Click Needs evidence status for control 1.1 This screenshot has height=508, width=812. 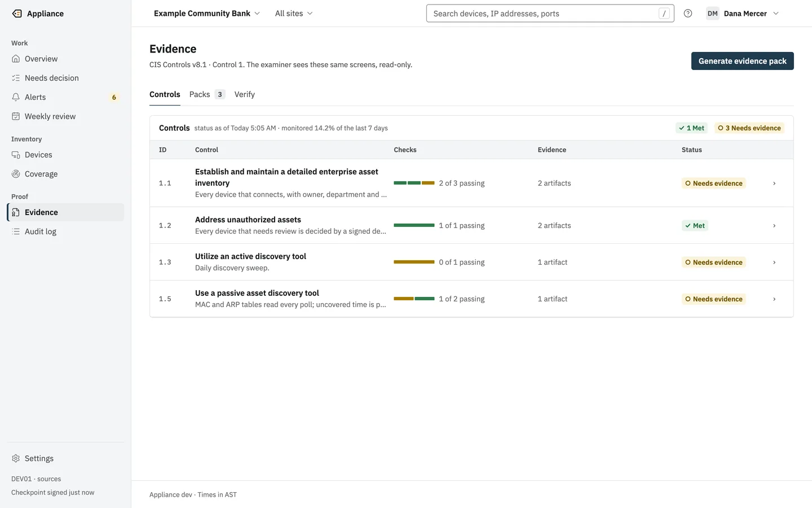(x=714, y=183)
